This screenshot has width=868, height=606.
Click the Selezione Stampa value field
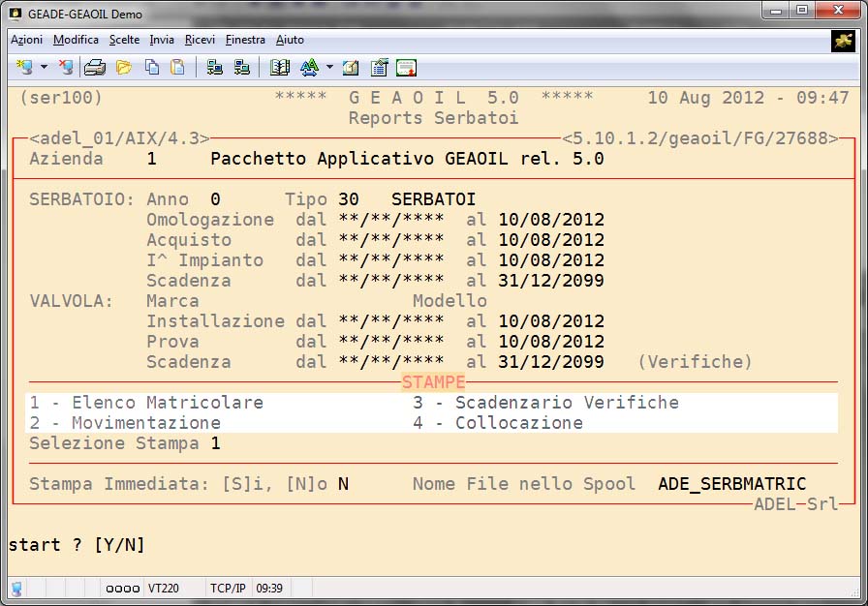coord(216,443)
